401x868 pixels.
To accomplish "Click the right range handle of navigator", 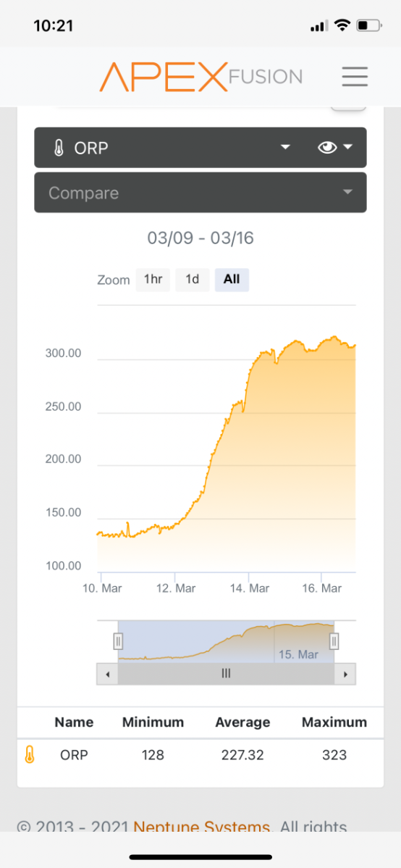I will point(334,642).
